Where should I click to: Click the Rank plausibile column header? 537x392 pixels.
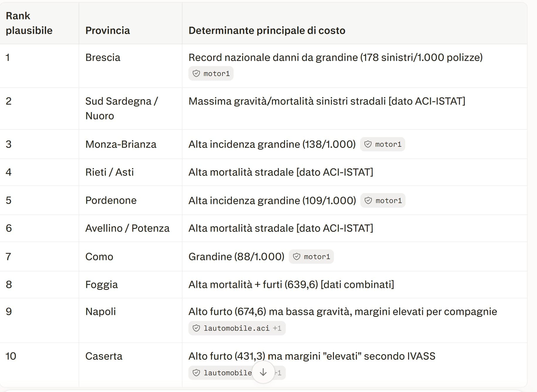(x=29, y=23)
